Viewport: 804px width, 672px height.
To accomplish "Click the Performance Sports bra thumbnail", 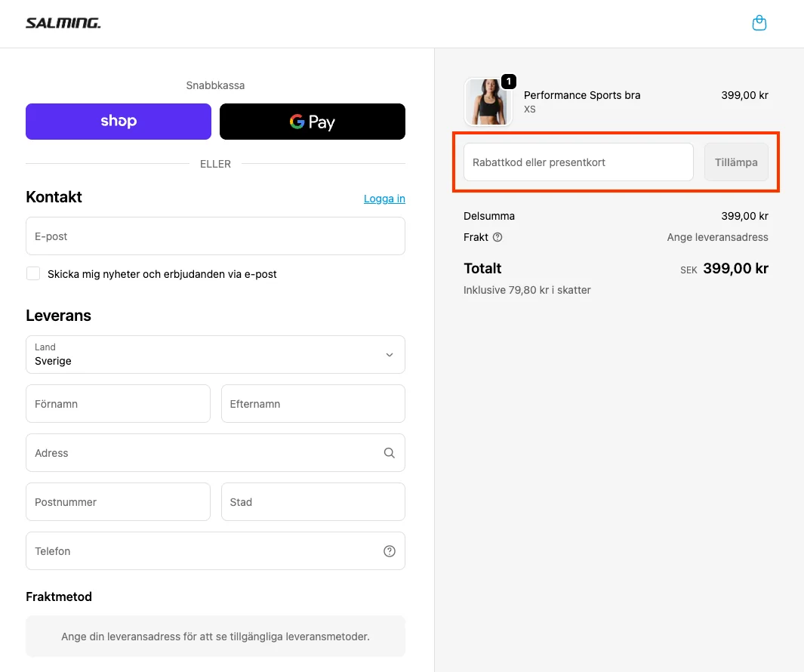I will (x=488, y=102).
